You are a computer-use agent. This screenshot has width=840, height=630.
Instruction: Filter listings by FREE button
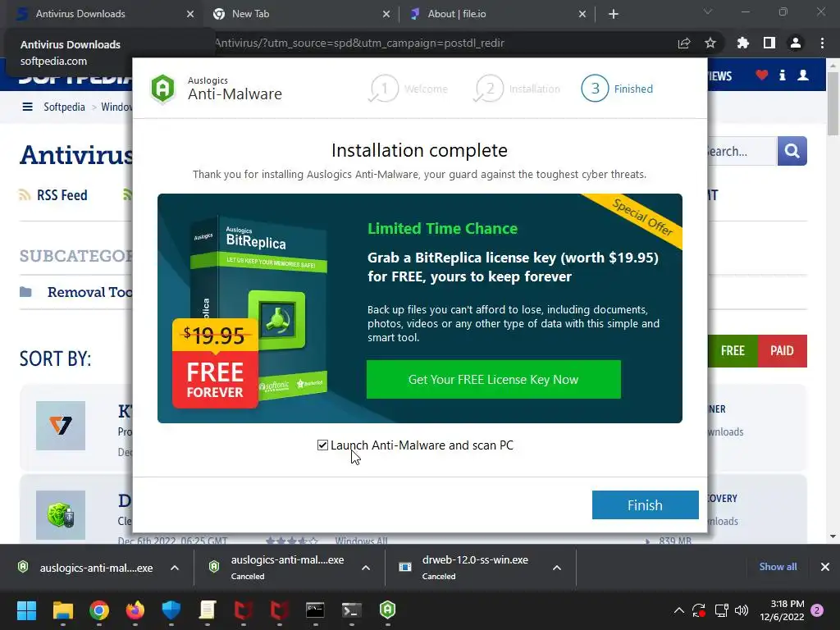click(733, 351)
